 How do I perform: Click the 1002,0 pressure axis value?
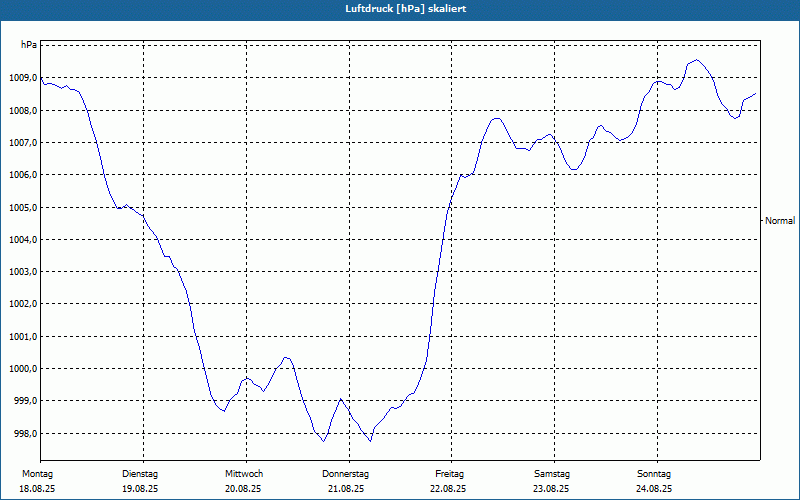click(23, 304)
